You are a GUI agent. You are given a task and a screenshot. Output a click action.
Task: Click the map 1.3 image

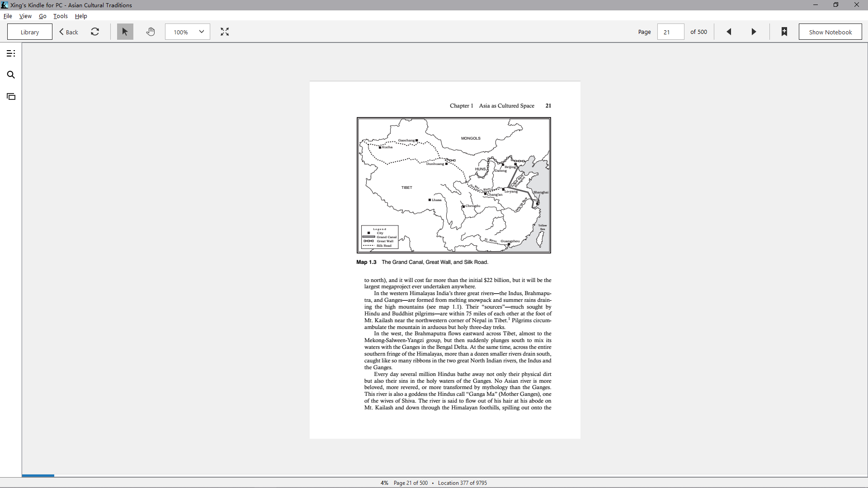coord(454,185)
